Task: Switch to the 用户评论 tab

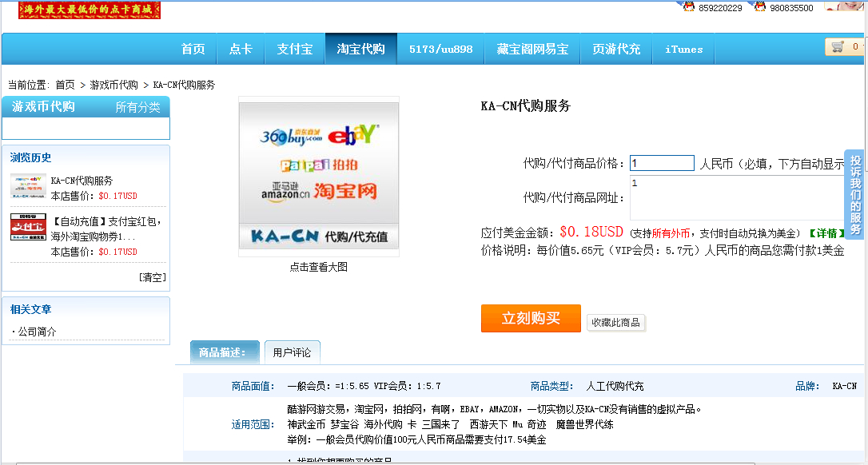Action: tap(292, 352)
